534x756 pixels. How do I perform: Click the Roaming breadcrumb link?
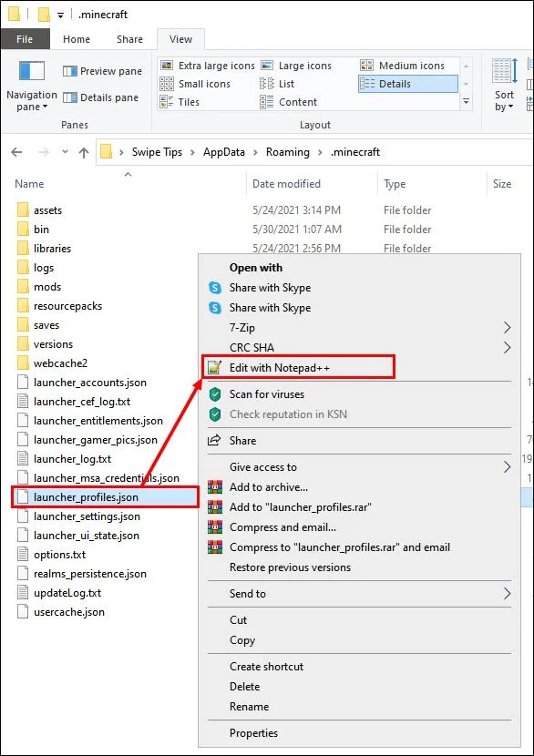[x=287, y=152]
